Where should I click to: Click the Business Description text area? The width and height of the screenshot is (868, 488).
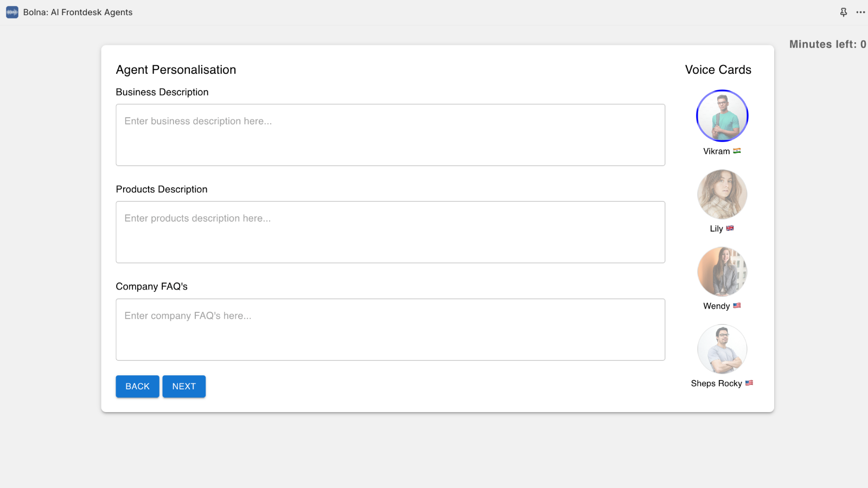(x=390, y=134)
